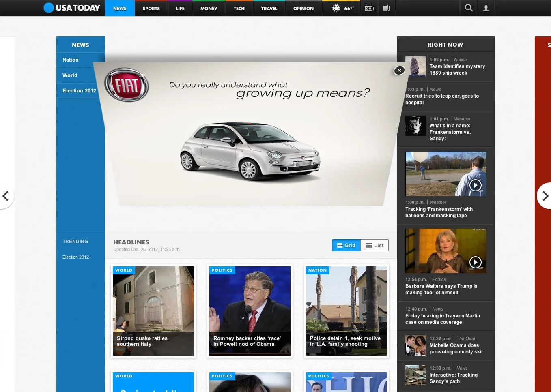Click the Fiat 500 car advertisement image

250,151
